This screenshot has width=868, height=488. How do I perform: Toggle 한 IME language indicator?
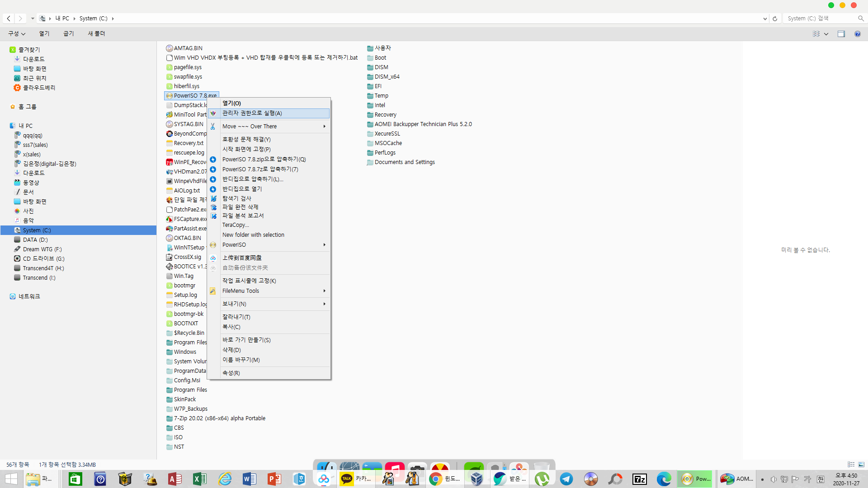821,479
